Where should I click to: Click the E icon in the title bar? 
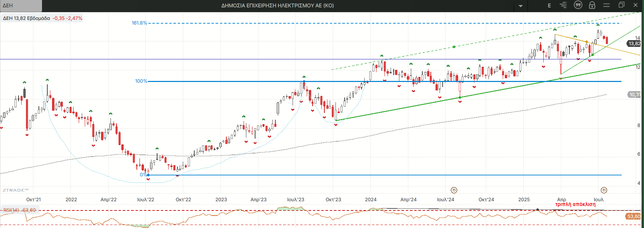549,5
